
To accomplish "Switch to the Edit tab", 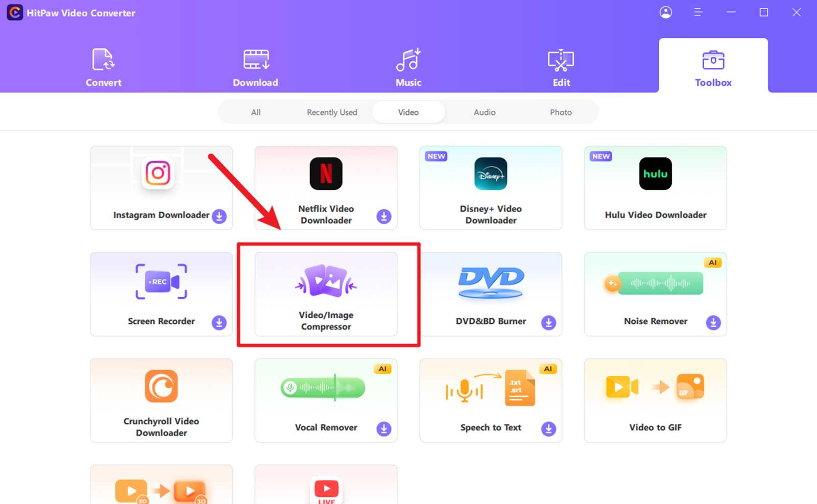I will pos(561,66).
